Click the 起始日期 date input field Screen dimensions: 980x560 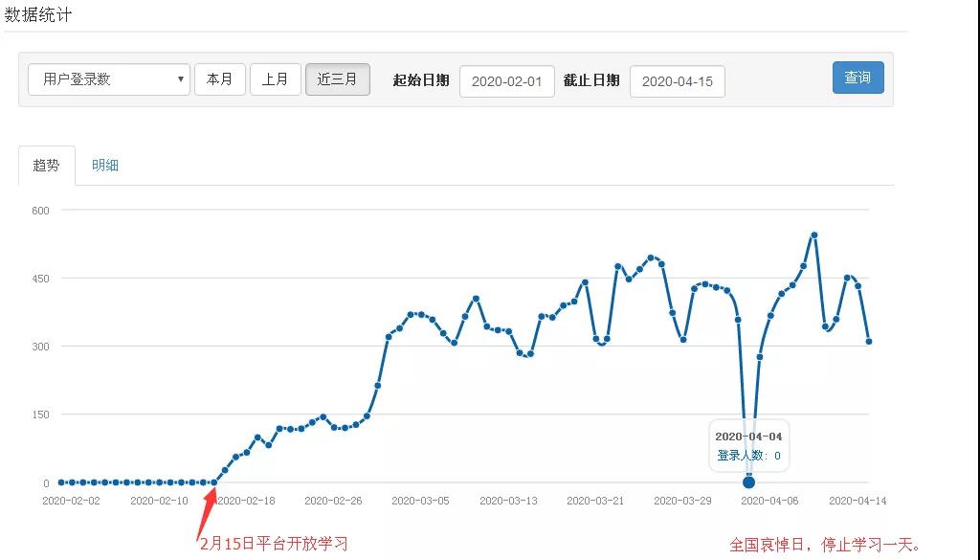tap(506, 81)
